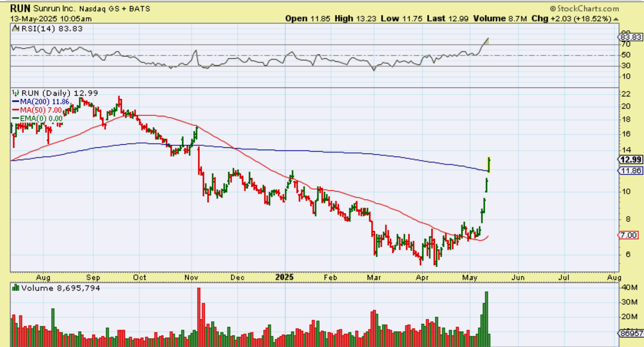Click the Sep month label on the time axis
Image resolution: width=644 pixels, height=347 pixels.
click(93, 277)
